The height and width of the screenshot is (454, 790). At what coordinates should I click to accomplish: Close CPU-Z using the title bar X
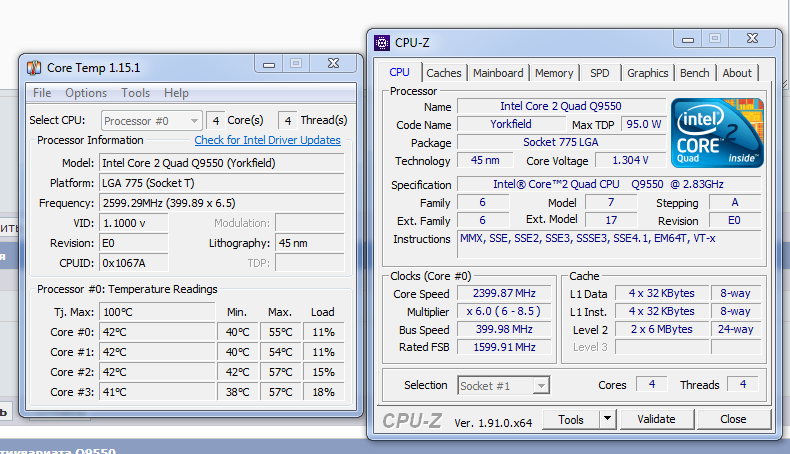(x=752, y=39)
